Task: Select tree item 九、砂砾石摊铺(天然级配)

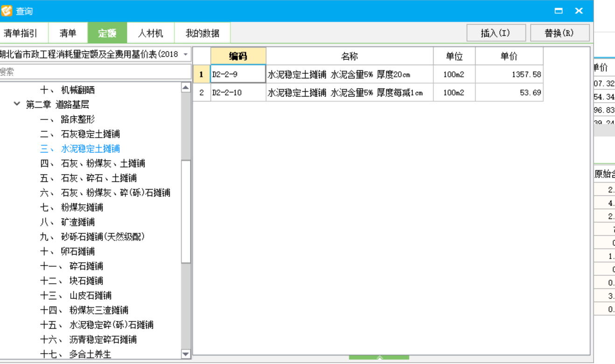Action: [x=92, y=237]
